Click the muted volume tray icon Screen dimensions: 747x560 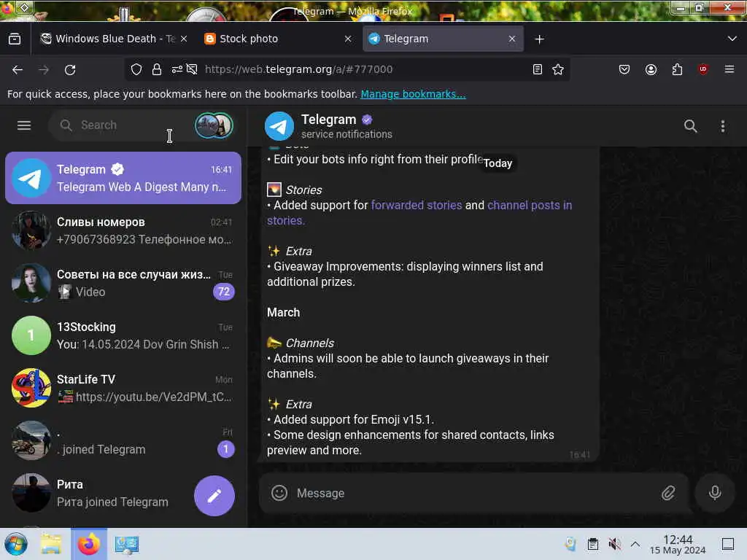tap(614, 544)
